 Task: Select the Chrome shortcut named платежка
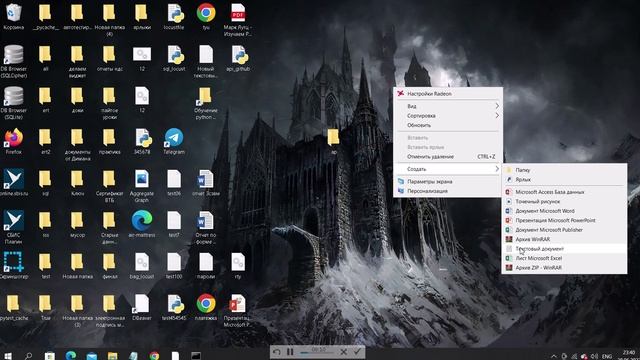pyautogui.click(x=206, y=307)
